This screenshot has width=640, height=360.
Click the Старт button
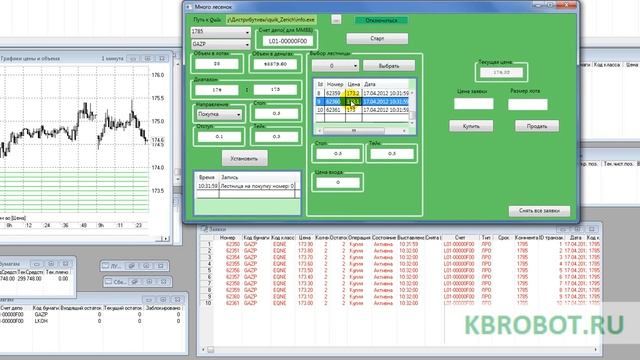377,38
